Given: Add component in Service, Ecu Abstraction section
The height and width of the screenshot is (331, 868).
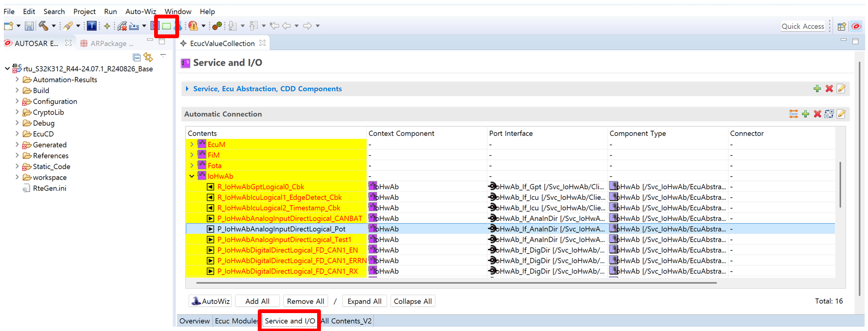Looking at the screenshot, I should (x=817, y=89).
